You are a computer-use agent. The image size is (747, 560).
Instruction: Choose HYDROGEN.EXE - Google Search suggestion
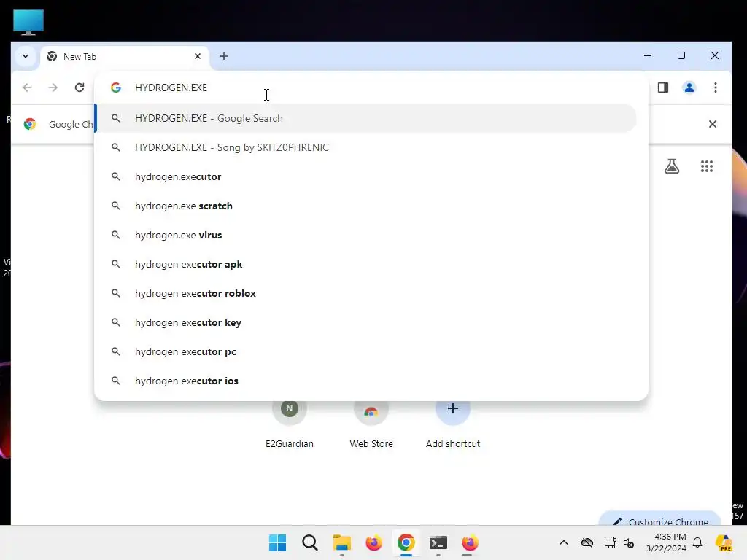click(x=365, y=118)
